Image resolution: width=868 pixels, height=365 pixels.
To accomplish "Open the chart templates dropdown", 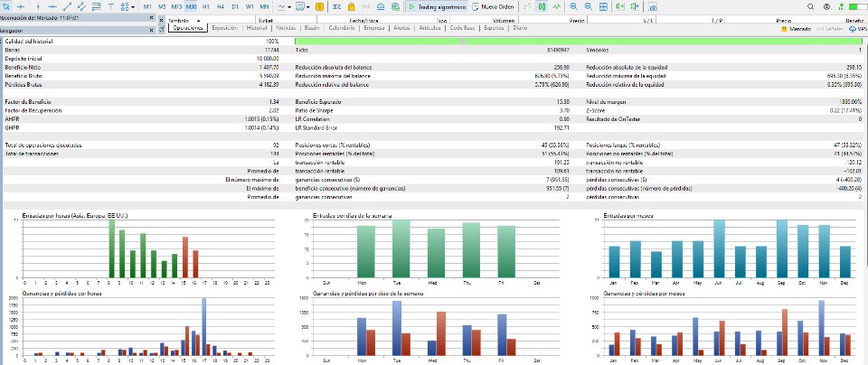I will pos(303,6).
